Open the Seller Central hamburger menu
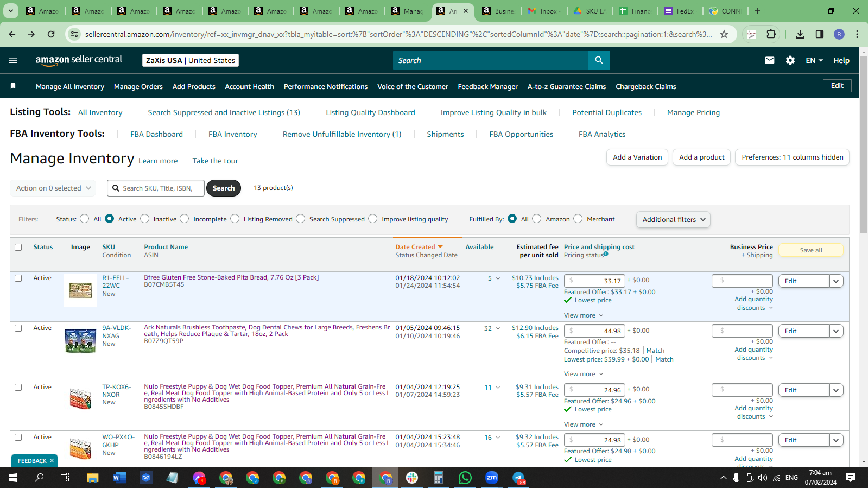Image resolution: width=868 pixels, height=488 pixels. pos(13,60)
